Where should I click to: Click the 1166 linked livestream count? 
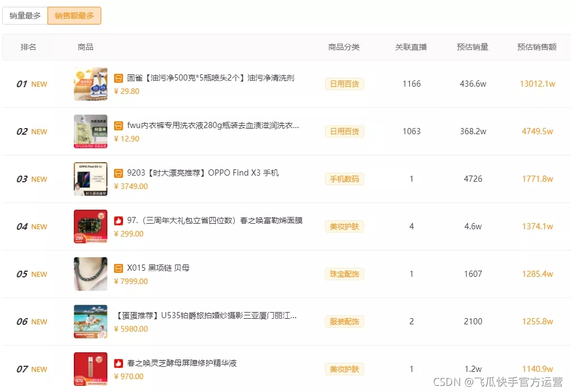point(412,84)
